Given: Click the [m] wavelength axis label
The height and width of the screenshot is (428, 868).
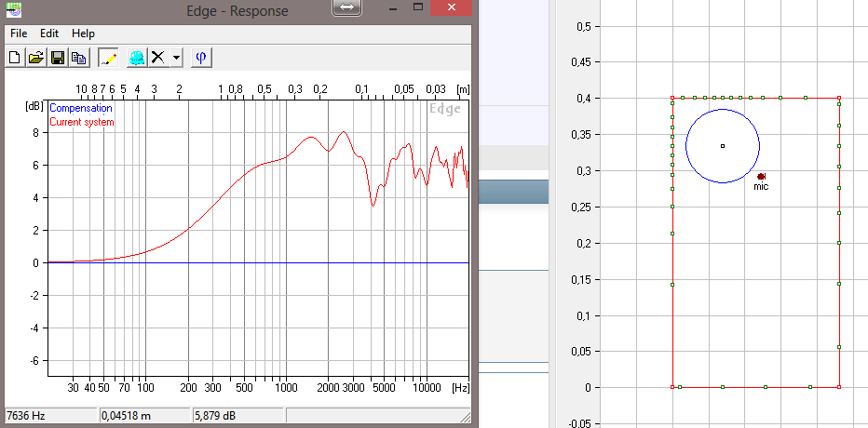Looking at the screenshot, I should tap(463, 89).
